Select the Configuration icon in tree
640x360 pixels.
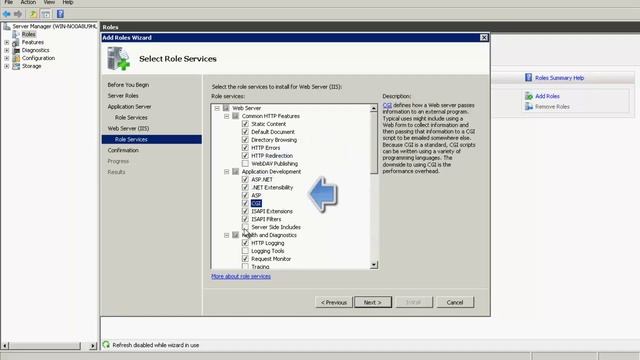(x=16, y=58)
